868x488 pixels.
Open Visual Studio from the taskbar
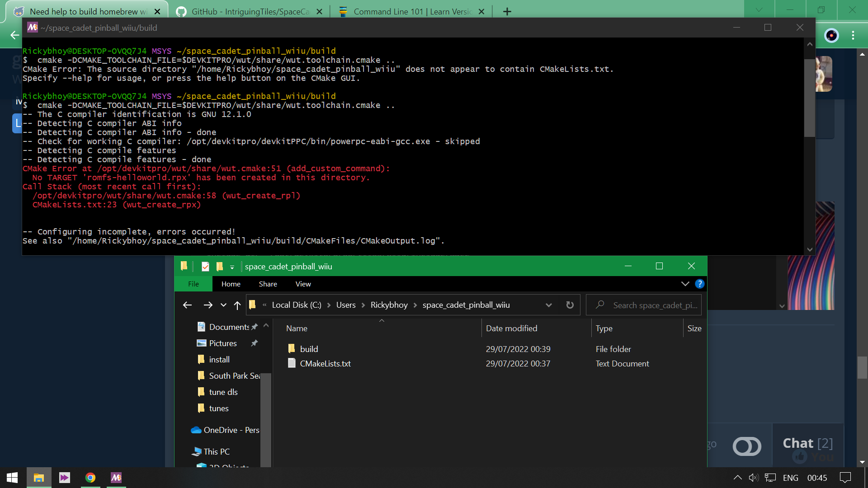point(65,478)
